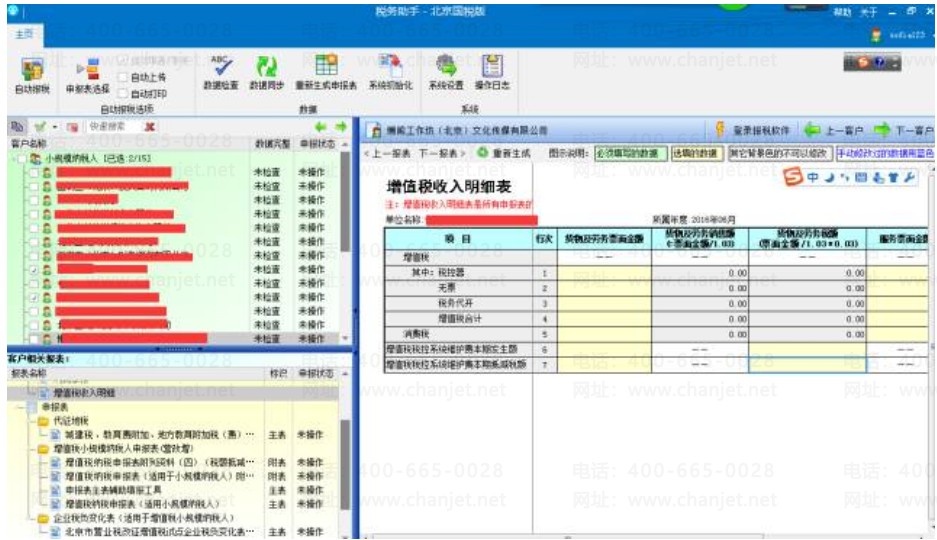Screen dimensions: 937x540
Task: Click 下一报表> link
Action: tap(442, 153)
